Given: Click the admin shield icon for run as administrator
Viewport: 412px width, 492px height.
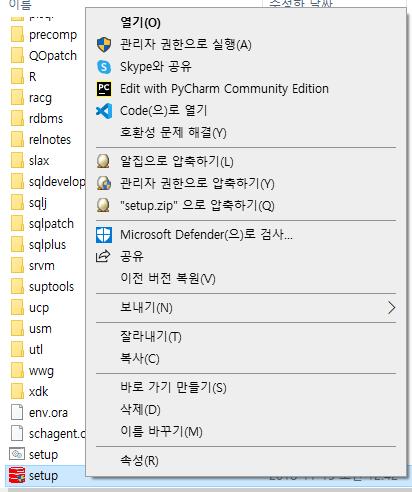Looking at the screenshot, I should [104, 44].
